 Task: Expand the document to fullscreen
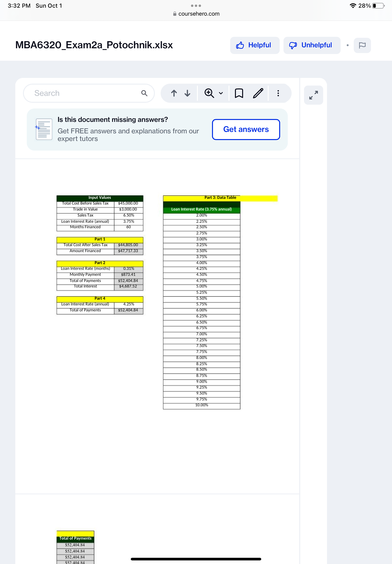[x=313, y=95]
